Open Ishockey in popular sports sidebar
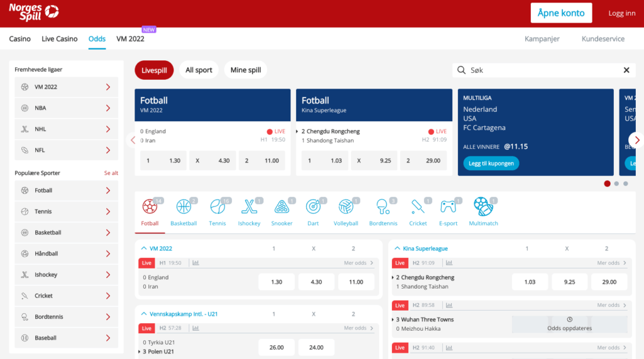The height and width of the screenshot is (359, 644). click(66, 274)
